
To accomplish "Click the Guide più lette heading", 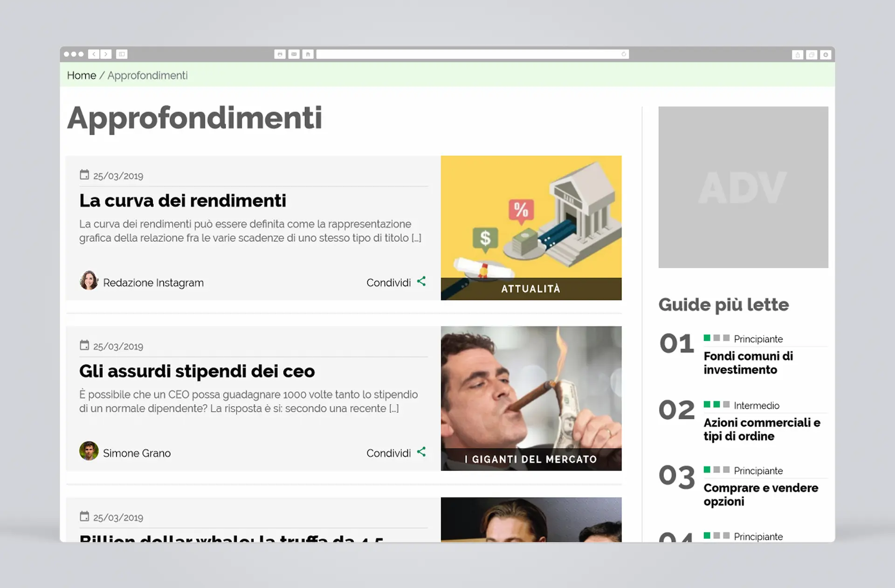I will pyautogui.click(x=723, y=305).
